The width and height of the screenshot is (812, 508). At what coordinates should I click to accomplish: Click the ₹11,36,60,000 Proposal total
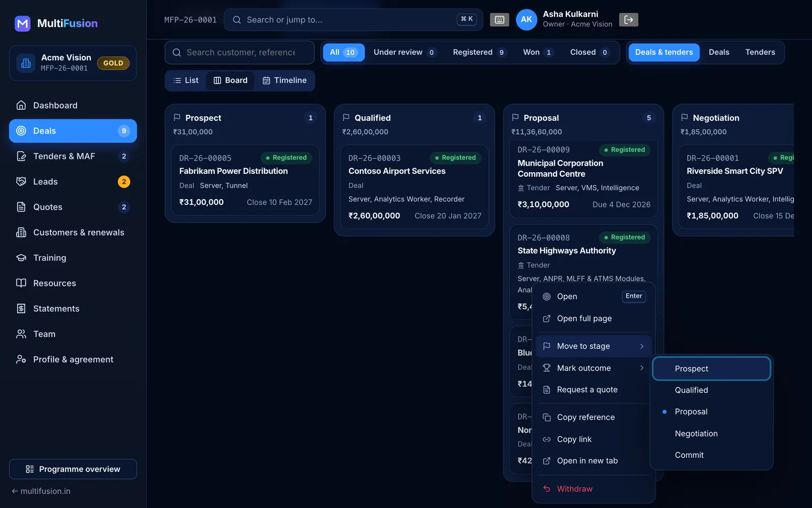536,132
